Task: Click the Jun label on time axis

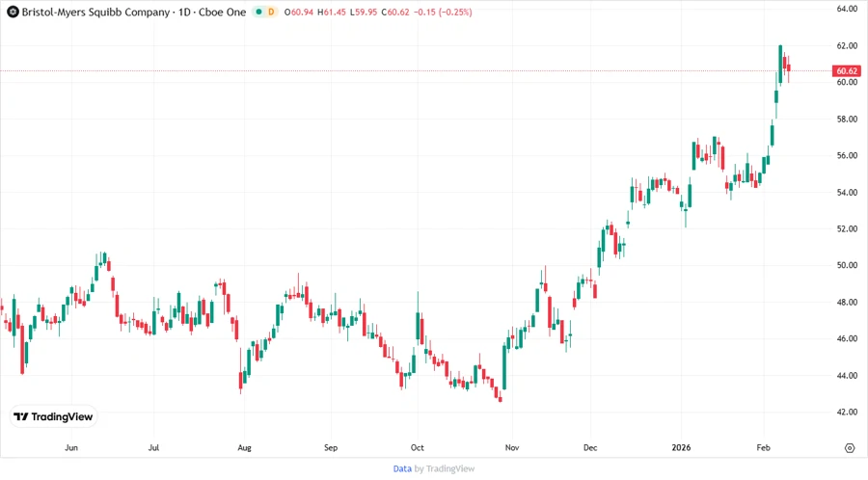Action: 71,447
